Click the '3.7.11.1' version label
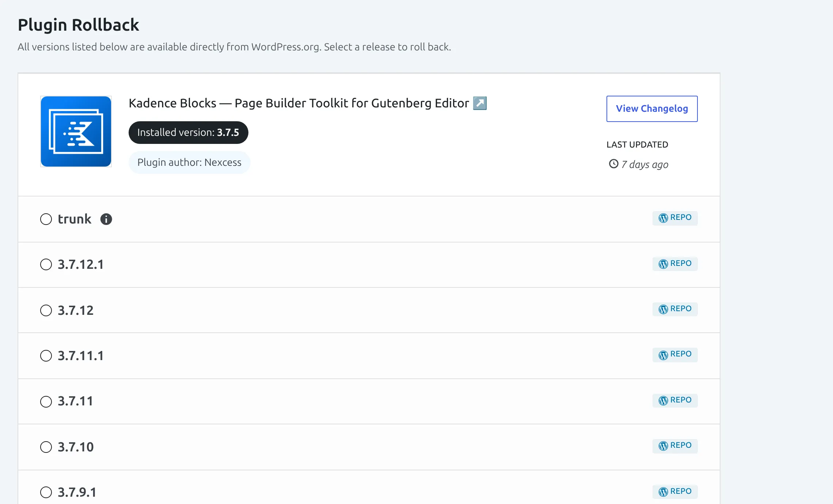833x504 pixels. pyautogui.click(x=81, y=356)
